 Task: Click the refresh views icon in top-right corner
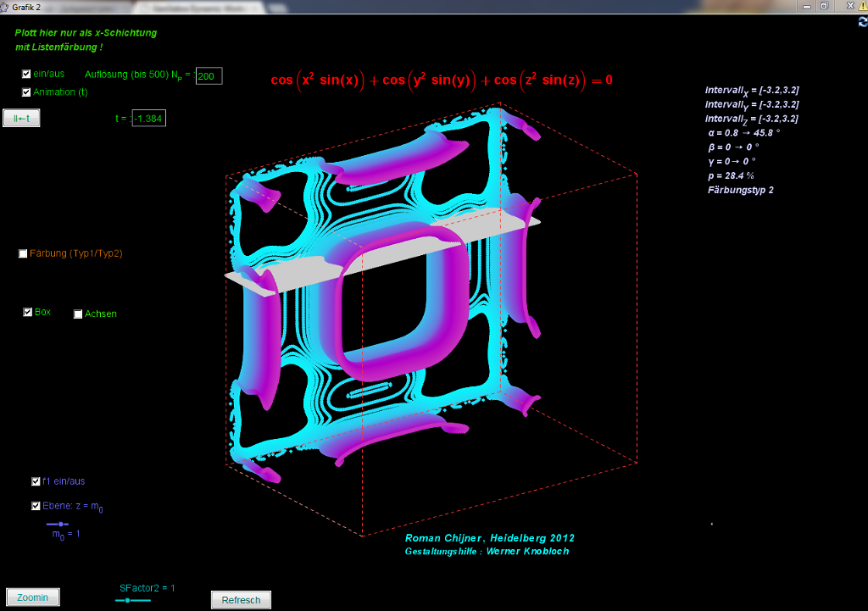(x=862, y=22)
